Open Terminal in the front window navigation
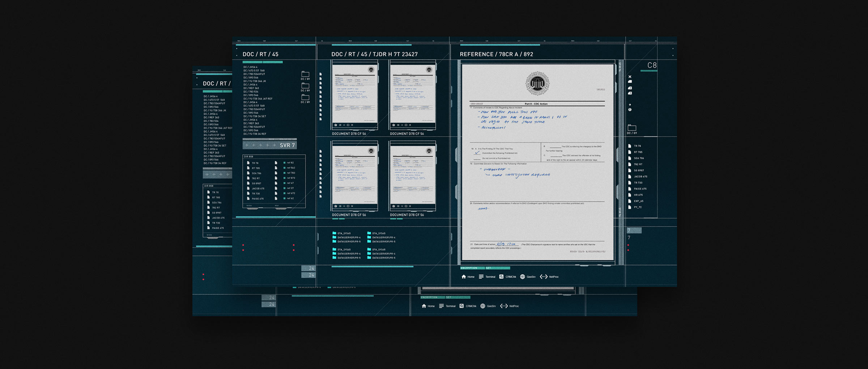The image size is (868, 369). click(487, 277)
